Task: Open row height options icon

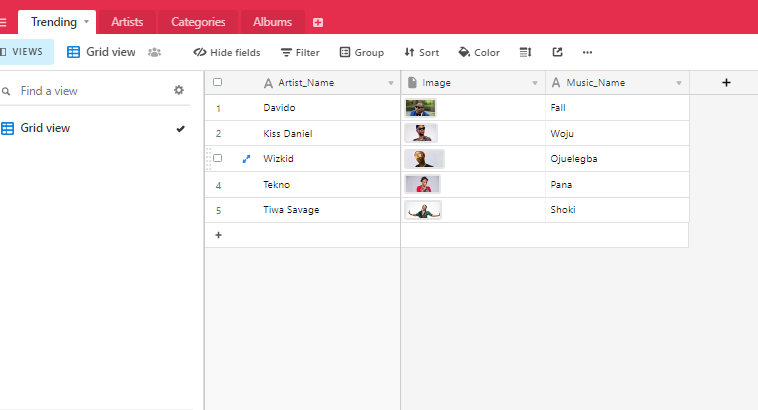Action: tap(525, 52)
